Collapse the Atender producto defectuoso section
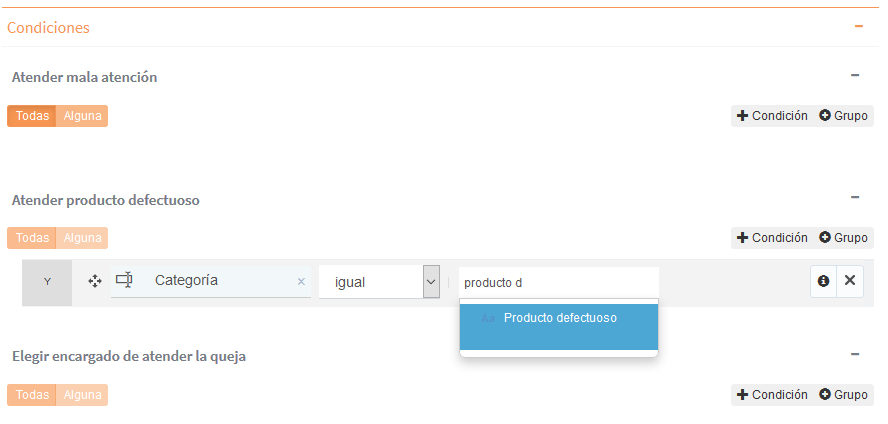 coord(855,197)
